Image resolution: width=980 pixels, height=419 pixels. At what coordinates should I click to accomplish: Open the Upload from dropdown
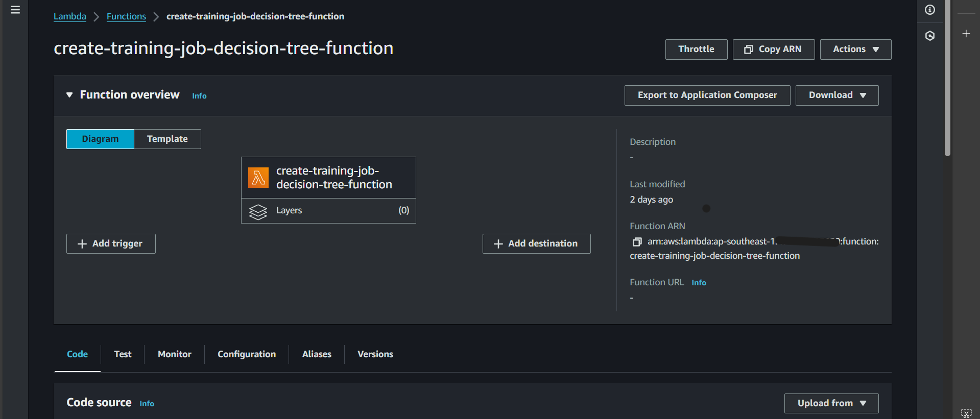(x=831, y=403)
